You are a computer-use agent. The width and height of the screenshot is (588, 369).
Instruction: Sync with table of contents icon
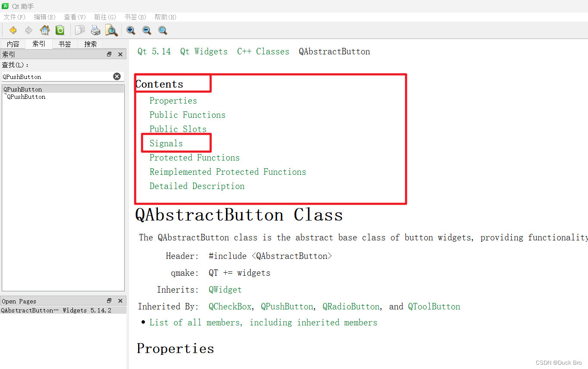(60, 30)
